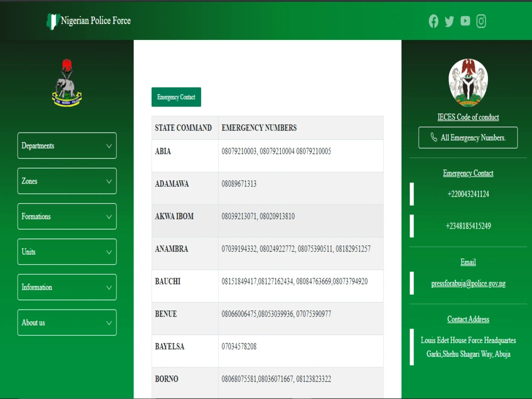Click the Emergency Contact sidebar heading link
This screenshot has width=532, height=399.
(468, 173)
